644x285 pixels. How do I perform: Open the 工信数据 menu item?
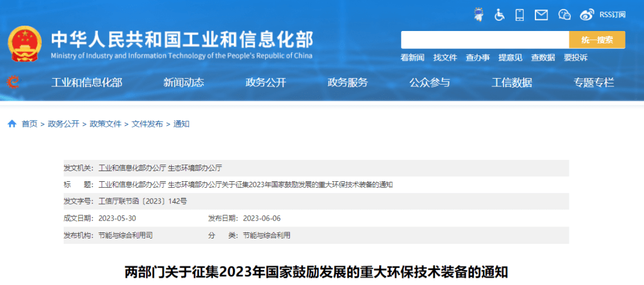[x=512, y=83]
